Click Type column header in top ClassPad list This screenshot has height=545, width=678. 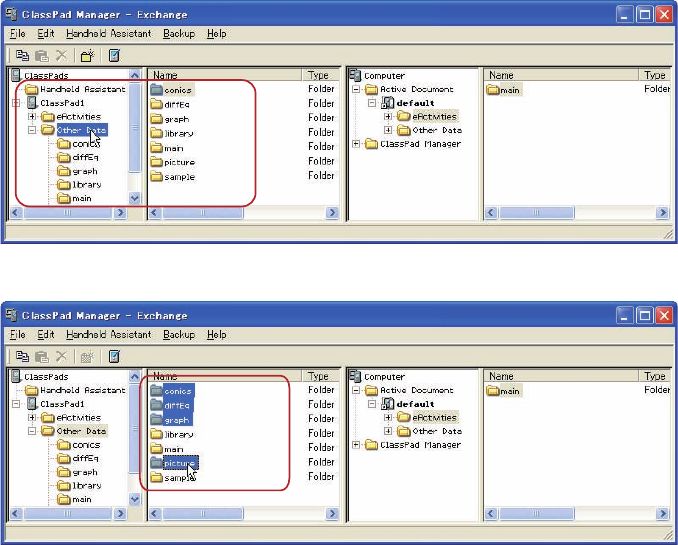tap(320, 75)
